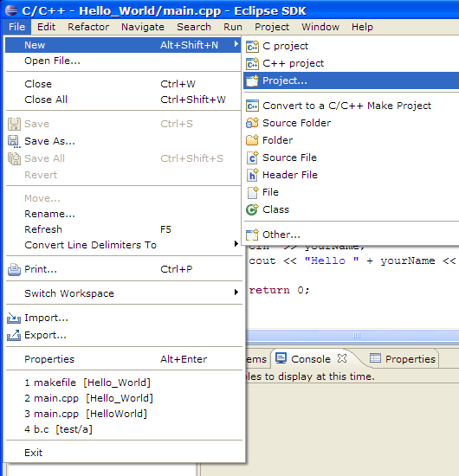Open recent file 1 makefile [Hello_World]

tap(123, 383)
